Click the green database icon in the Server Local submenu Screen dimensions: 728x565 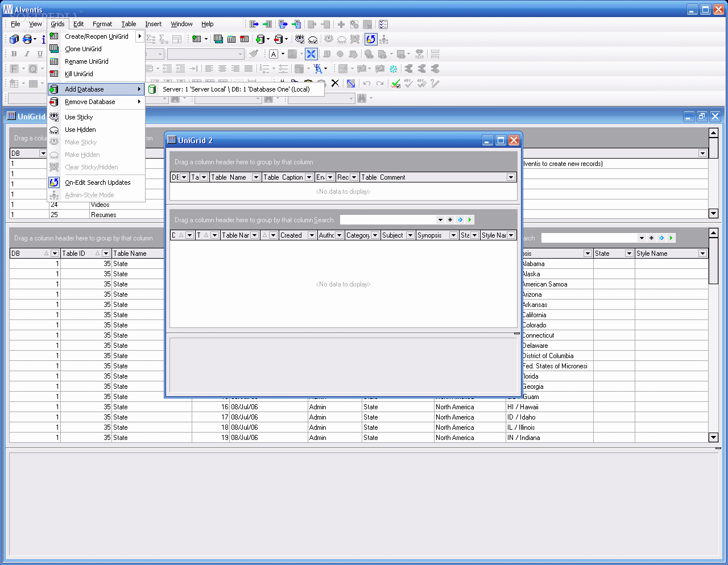click(x=152, y=89)
